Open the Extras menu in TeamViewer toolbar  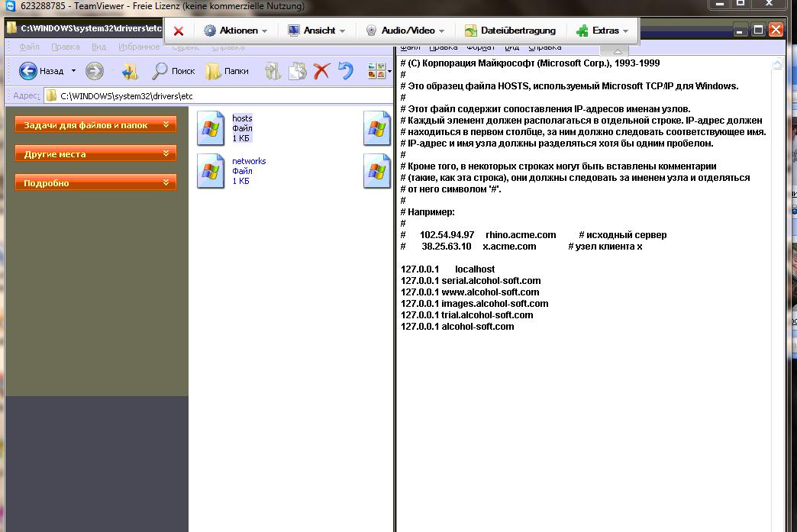point(603,31)
